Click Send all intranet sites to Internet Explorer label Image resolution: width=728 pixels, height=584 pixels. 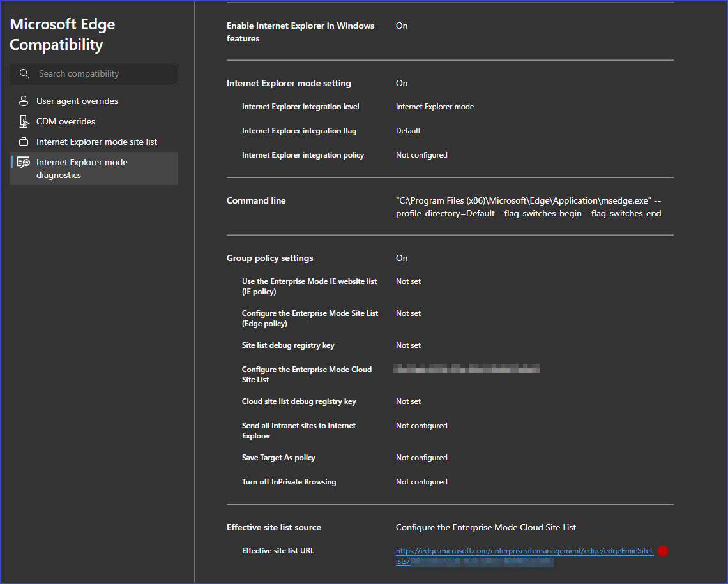point(298,431)
